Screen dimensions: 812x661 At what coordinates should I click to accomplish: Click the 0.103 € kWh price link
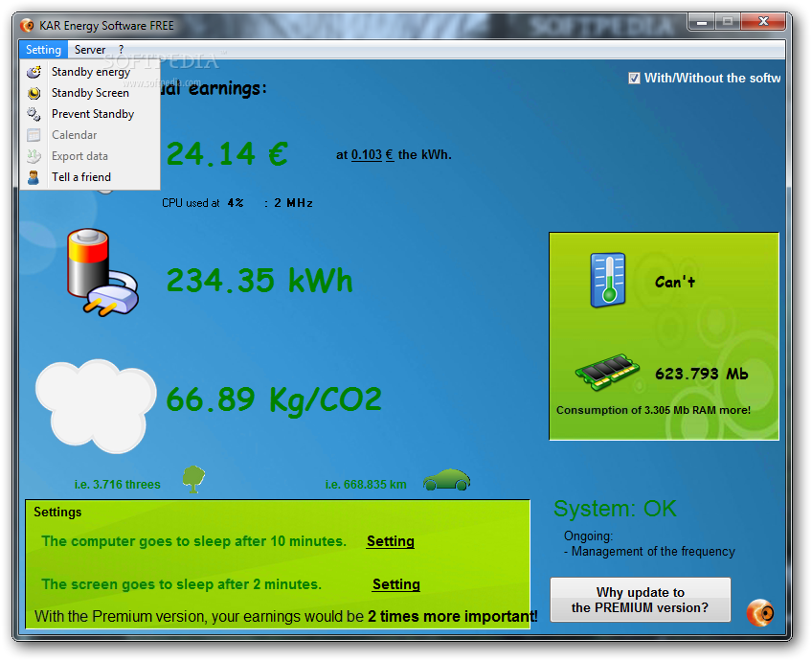[372, 155]
